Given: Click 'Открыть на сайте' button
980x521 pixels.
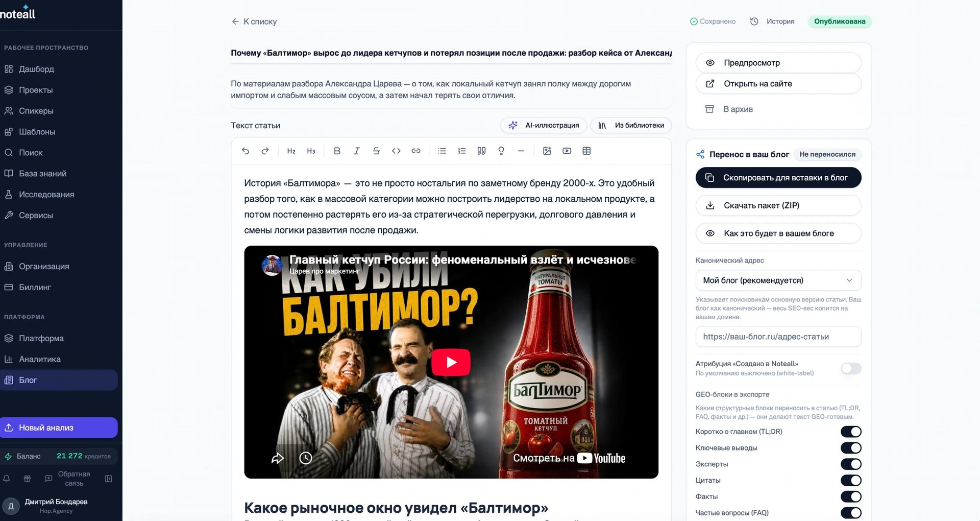Looking at the screenshot, I should click(x=778, y=84).
